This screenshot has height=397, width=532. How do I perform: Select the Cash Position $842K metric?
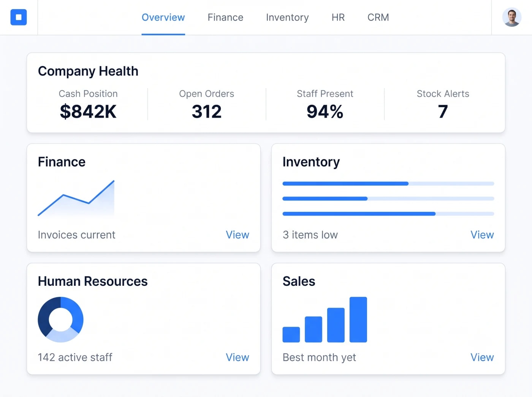(88, 105)
